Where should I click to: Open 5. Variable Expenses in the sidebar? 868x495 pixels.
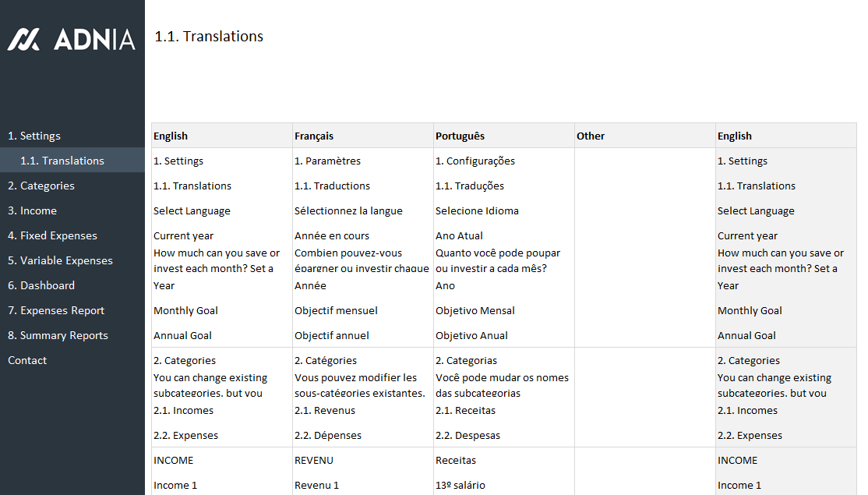tap(60, 260)
